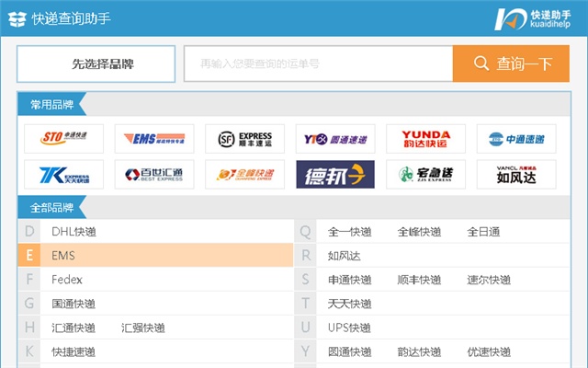Select 汇通快递 in the H row
The height and width of the screenshot is (368, 588).
click(73, 328)
